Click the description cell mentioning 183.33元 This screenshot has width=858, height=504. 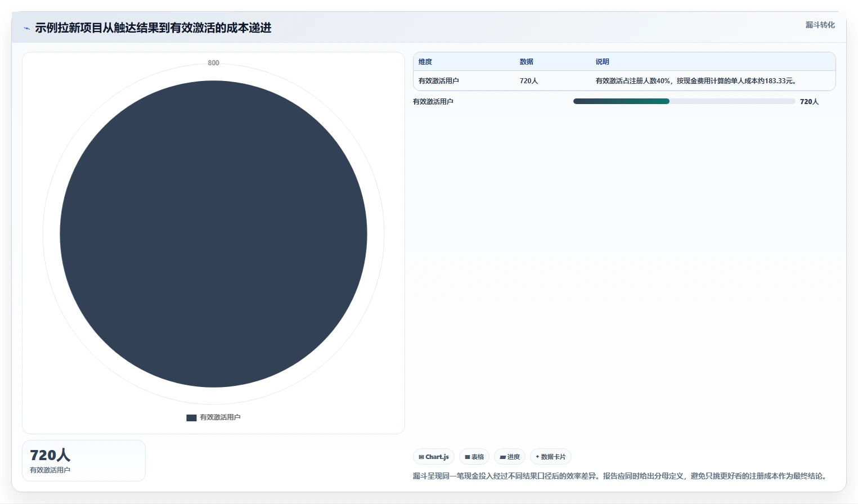[696, 81]
